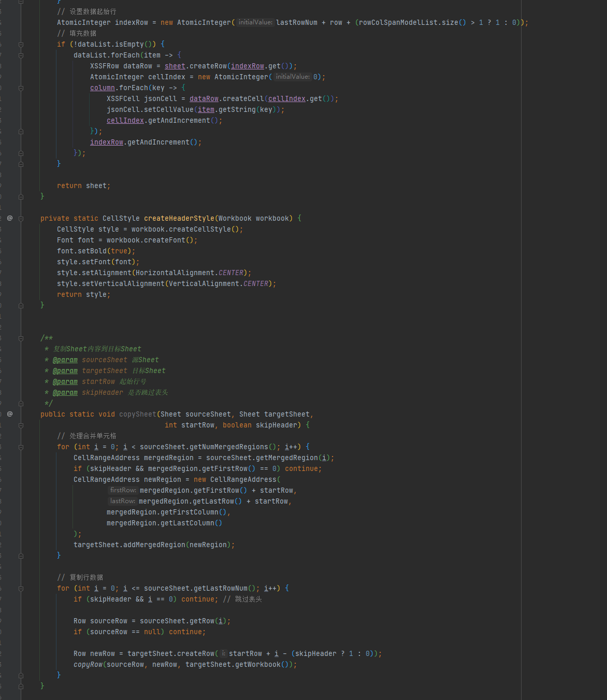Click the @ gutter icon beside copySheet method
The image size is (607, 700).
point(10,414)
